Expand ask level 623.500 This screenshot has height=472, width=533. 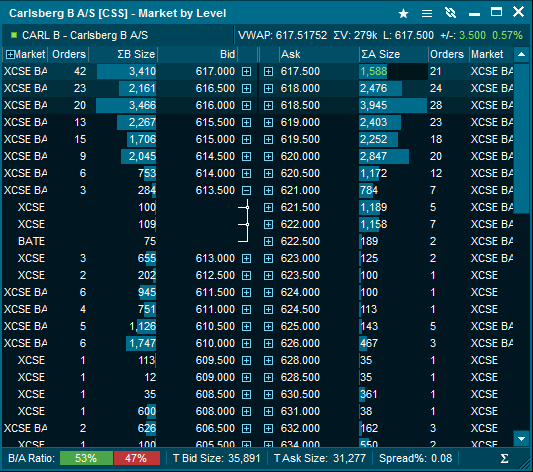click(269, 275)
